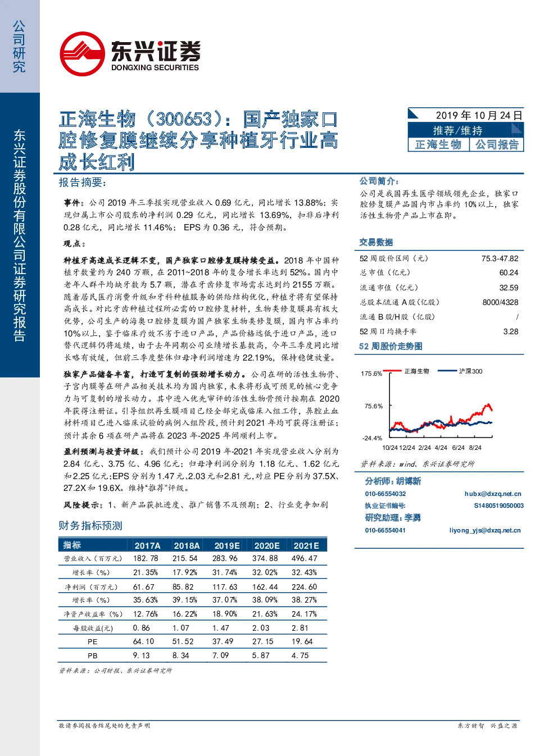The image size is (558, 756).
Task: Click the 52周股价走势图 heading
Action: [x=391, y=346]
